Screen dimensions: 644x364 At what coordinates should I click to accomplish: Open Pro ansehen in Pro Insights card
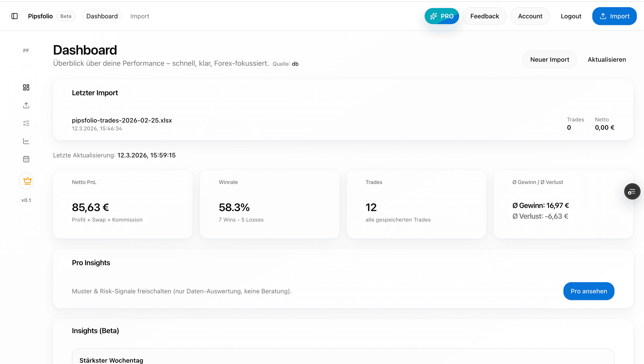(588, 291)
